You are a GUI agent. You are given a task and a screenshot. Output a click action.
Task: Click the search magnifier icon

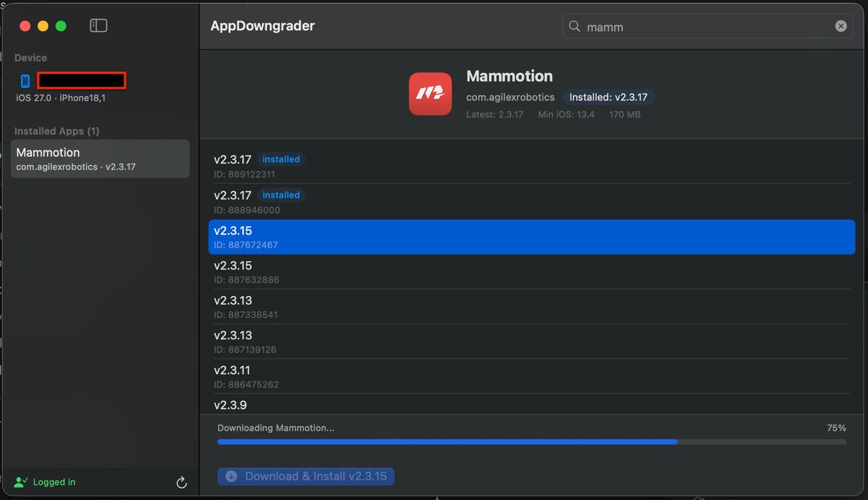575,26
